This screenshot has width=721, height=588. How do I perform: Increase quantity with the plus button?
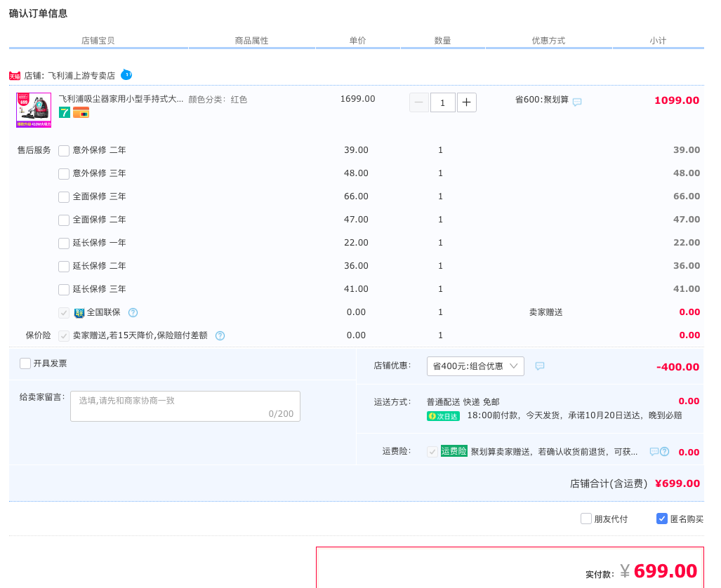466,102
